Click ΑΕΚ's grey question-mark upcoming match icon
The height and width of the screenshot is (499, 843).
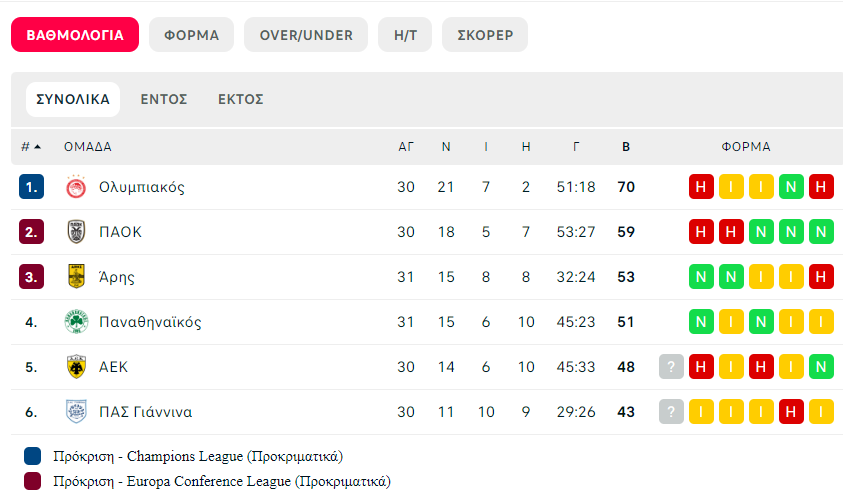[x=671, y=367]
